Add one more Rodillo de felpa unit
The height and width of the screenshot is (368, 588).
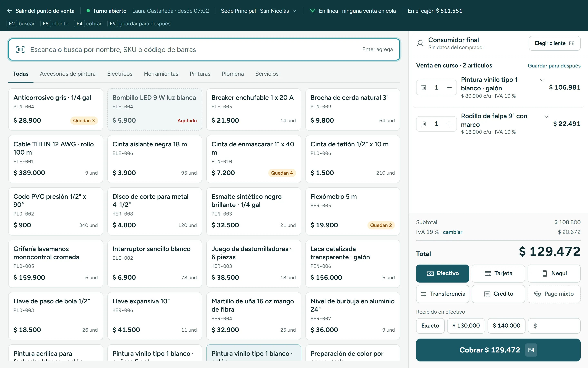(449, 124)
